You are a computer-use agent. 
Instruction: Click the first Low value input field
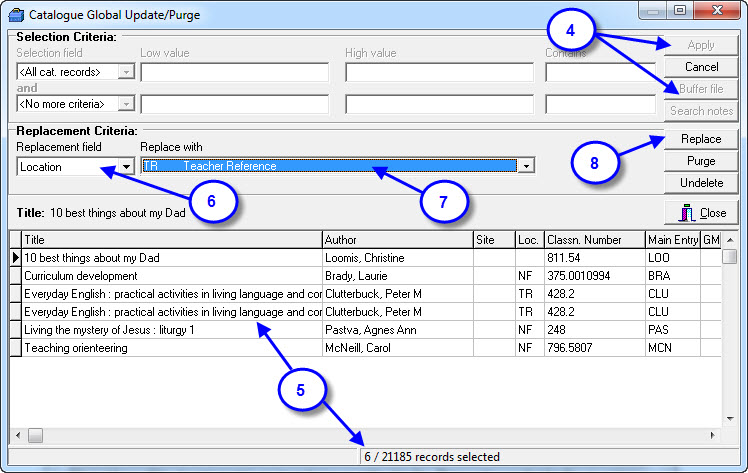pyautogui.click(x=234, y=72)
